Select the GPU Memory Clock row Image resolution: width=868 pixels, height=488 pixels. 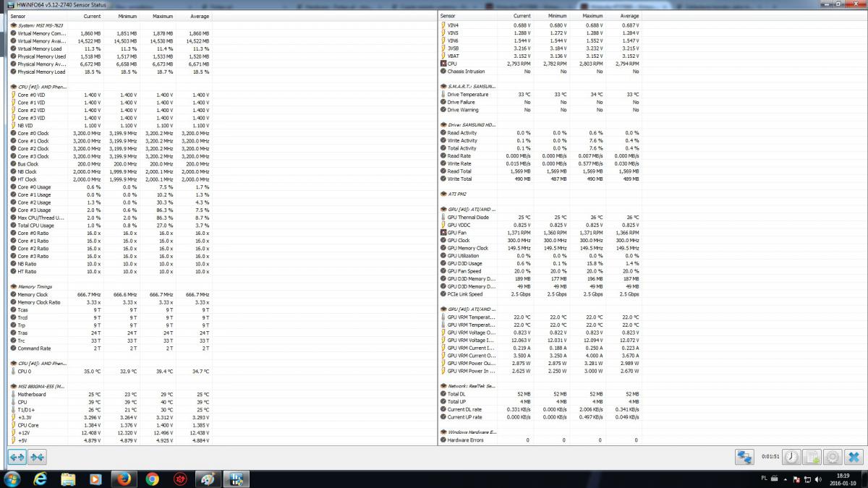click(x=540, y=248)
